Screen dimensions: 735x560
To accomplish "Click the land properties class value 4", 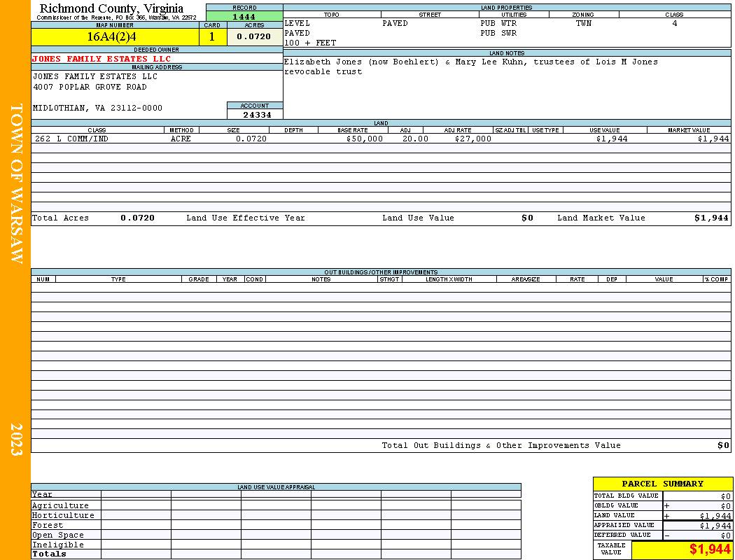I will 675,23.
